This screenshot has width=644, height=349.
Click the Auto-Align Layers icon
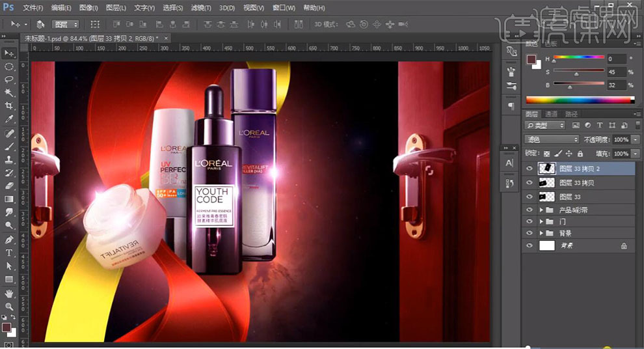299,24
